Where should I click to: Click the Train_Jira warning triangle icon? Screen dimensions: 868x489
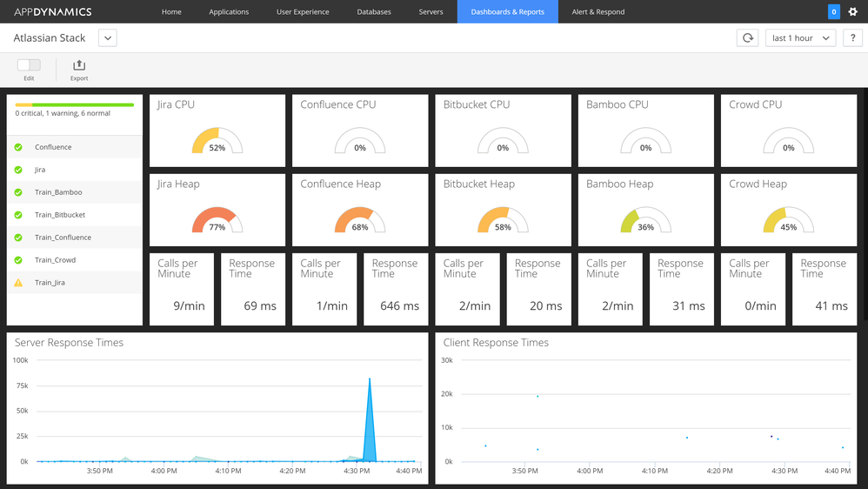coord(18,283)
